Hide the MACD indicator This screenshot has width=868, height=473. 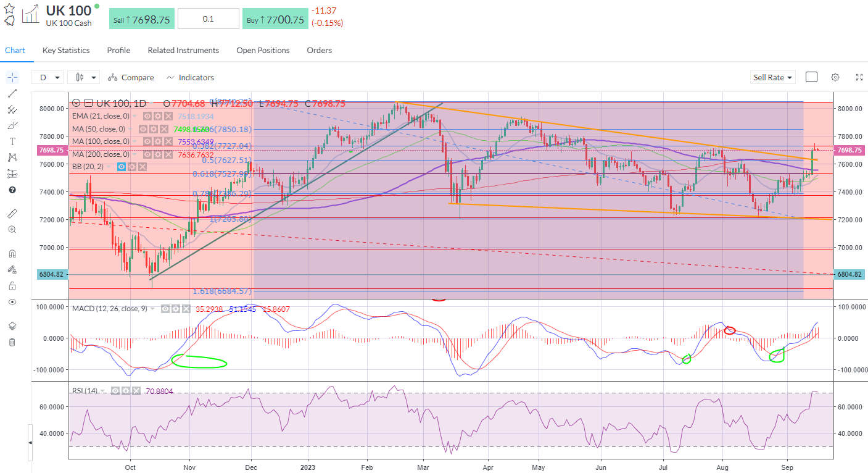[165, 309]
